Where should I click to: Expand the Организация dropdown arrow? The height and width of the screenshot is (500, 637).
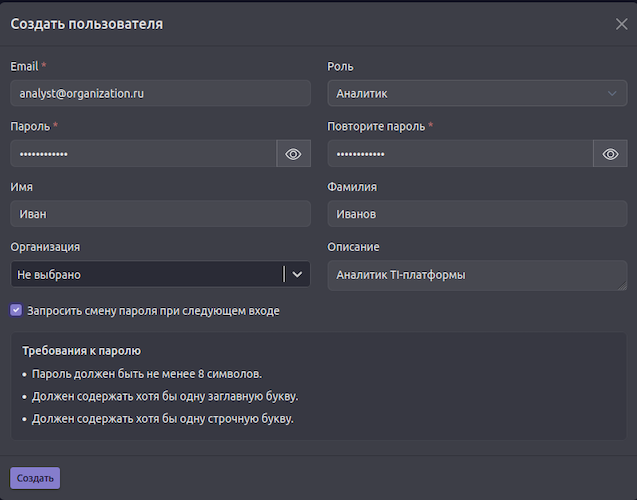coord(297,274)
